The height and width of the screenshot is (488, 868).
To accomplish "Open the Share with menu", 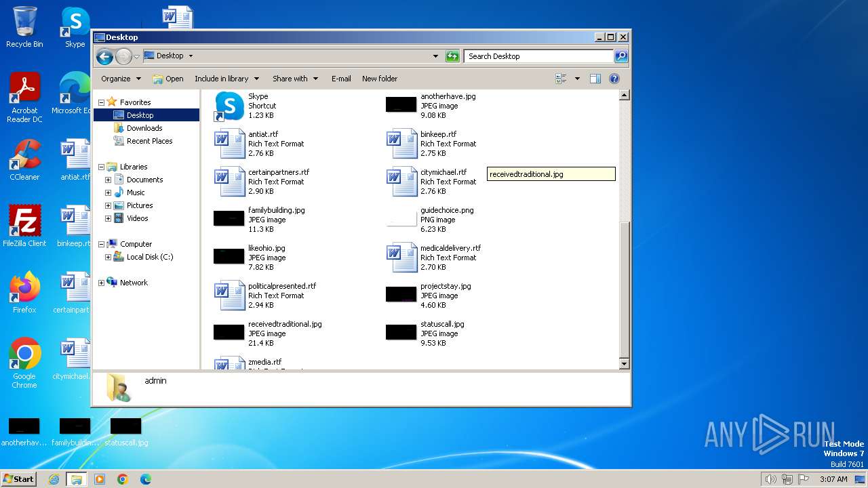I will 295,79.
